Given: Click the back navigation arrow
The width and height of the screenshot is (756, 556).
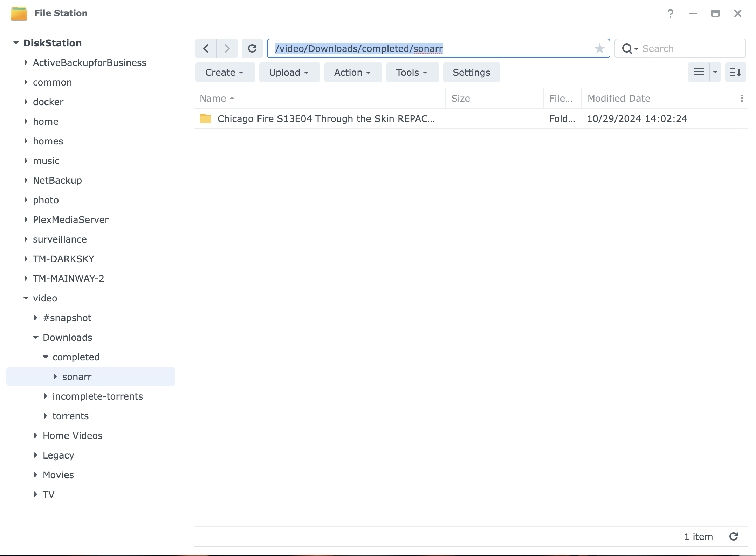Looking at the screenshot, I should point(206,48).
